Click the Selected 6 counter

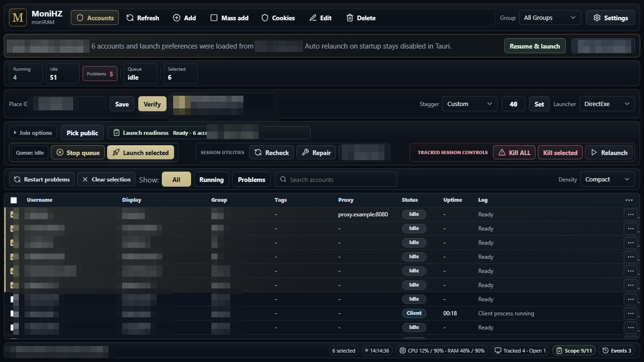180,74
